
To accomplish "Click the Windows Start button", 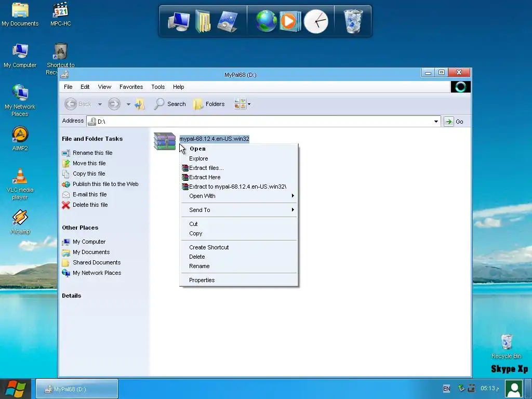I will pos(16,389).
